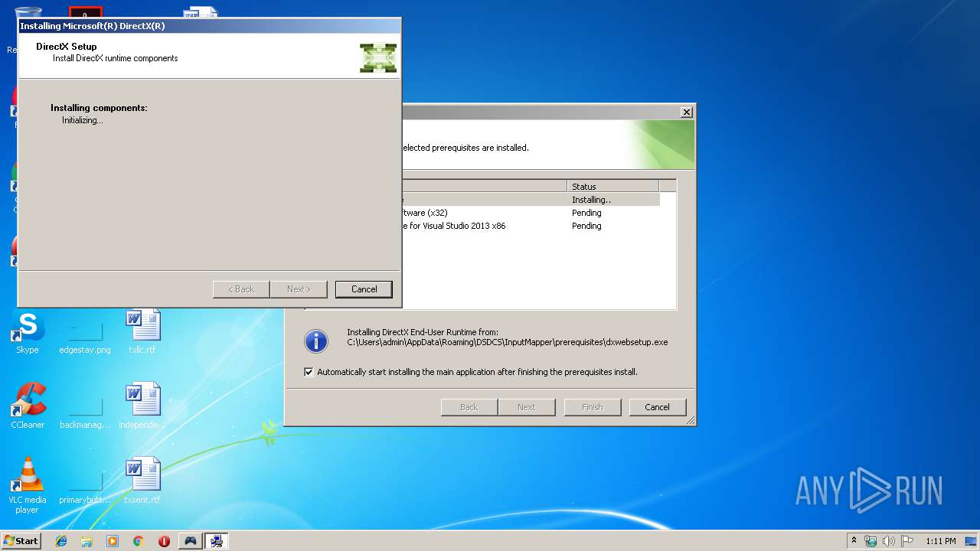Open VLC media player desktop shortcut

(28, 485)
